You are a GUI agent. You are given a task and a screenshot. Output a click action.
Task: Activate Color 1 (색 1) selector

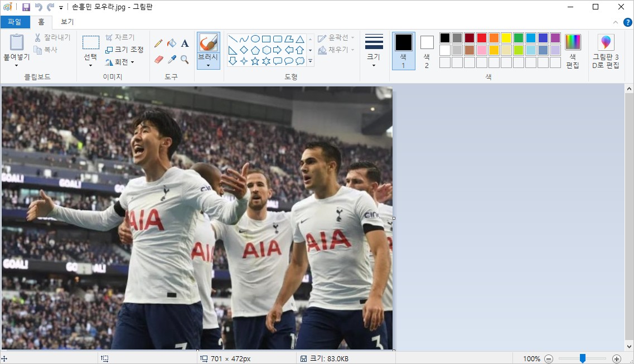pos(403,51)
